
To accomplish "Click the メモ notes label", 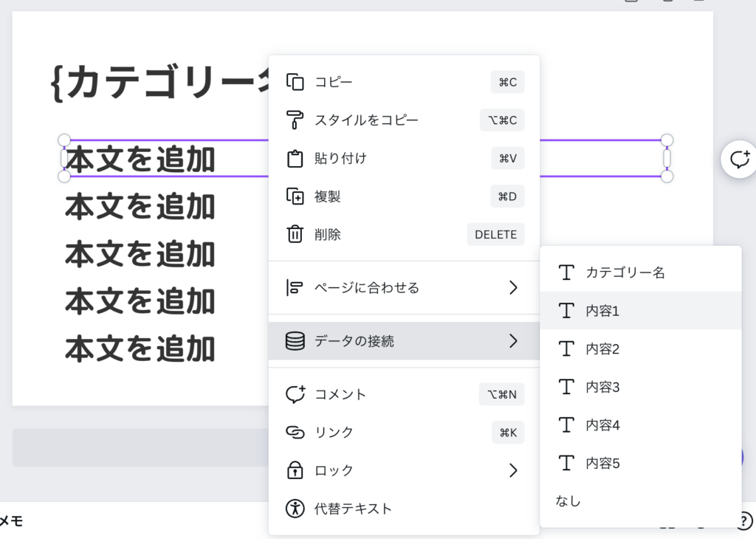I will tap(11, 521).
